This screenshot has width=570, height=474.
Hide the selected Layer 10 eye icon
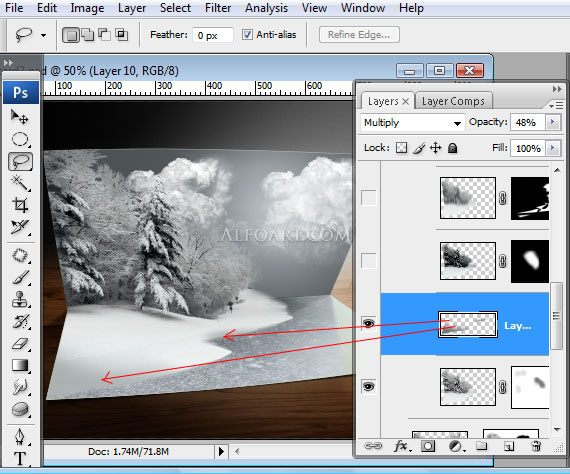[x=369, y=323]
